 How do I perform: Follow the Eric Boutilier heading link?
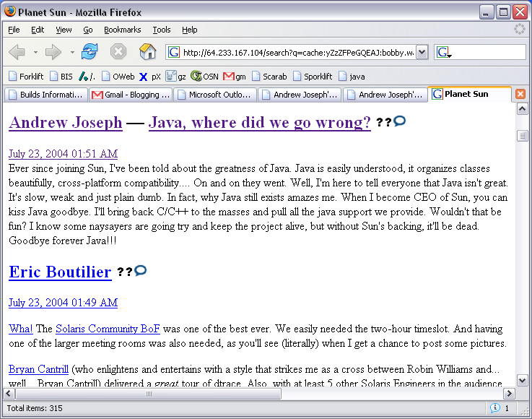click(60, 272)
